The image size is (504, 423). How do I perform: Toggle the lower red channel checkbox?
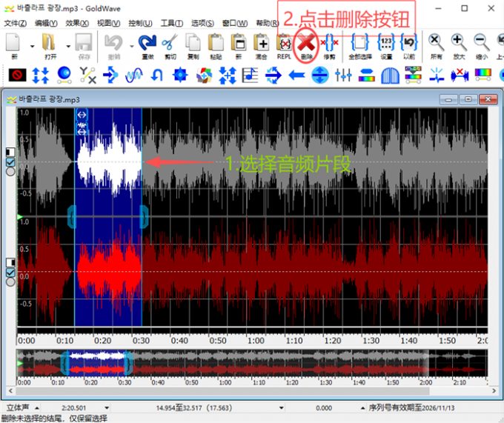point(10,272)
